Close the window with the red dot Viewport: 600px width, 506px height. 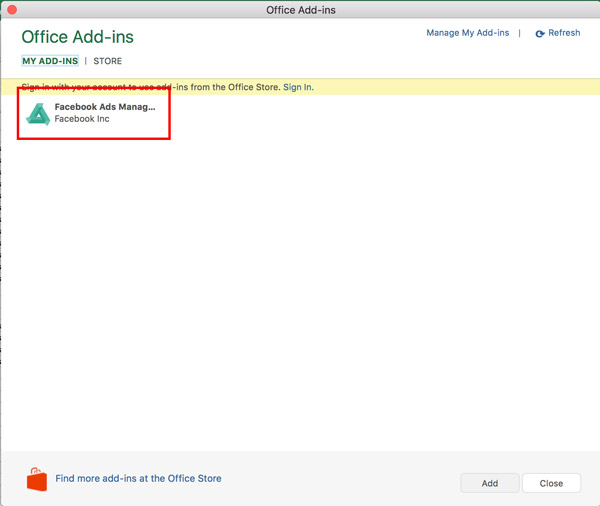click(12, 10)
